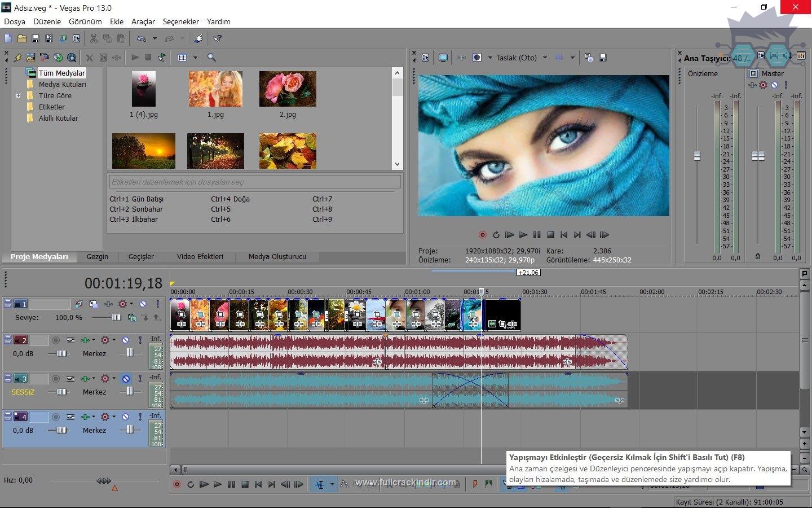Open the Araçlar menu

point(143,21)
